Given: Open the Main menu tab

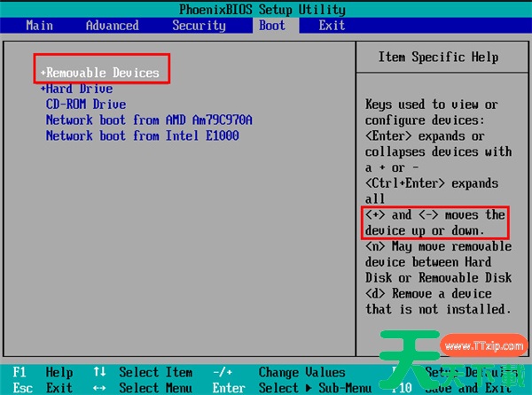Looking at the screenshot, I should point(39,26).
